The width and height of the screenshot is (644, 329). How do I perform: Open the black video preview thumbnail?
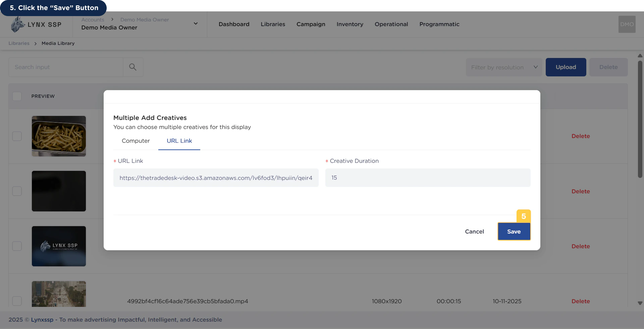59,191
